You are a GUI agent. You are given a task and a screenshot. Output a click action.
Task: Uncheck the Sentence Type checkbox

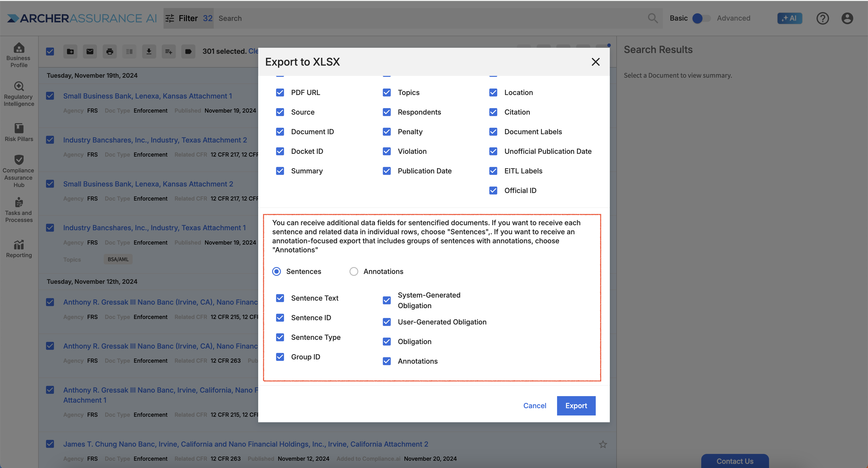pos(280,337)
